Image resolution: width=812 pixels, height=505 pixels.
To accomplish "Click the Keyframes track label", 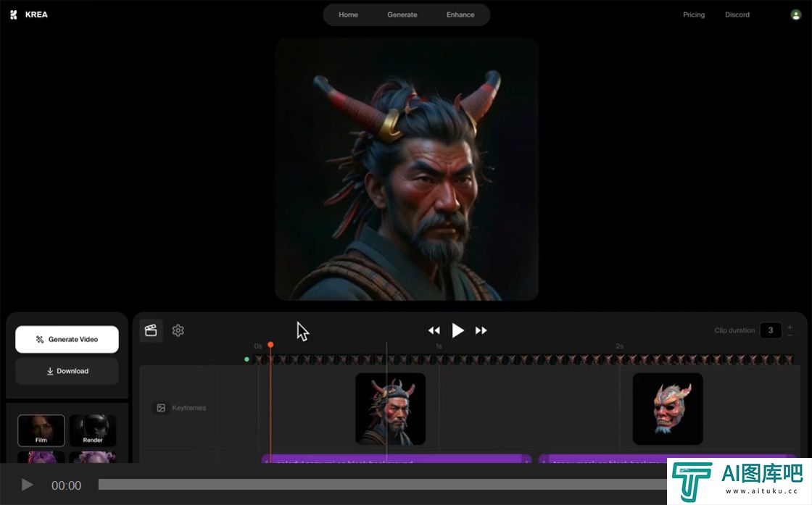I will 189,408.
